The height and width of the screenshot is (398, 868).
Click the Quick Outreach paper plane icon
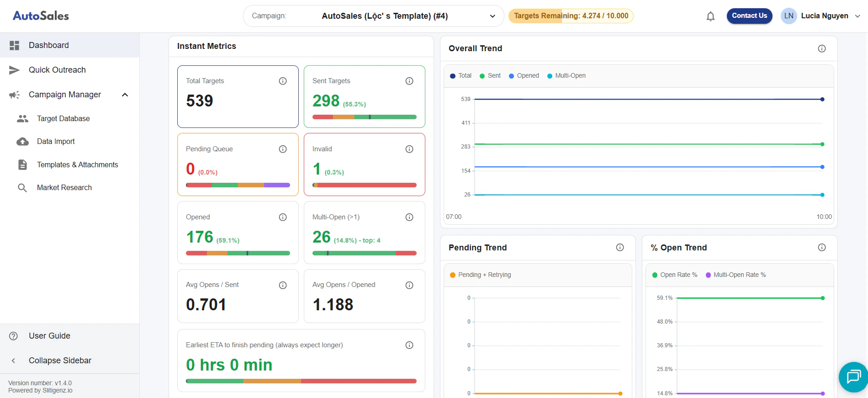(15, 70)
